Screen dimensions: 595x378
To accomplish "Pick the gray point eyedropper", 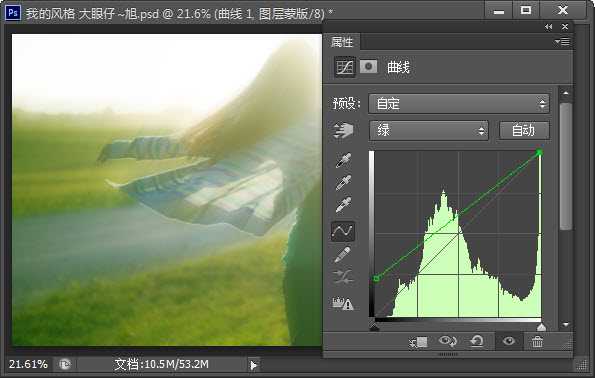I will (x=343, y=183).
